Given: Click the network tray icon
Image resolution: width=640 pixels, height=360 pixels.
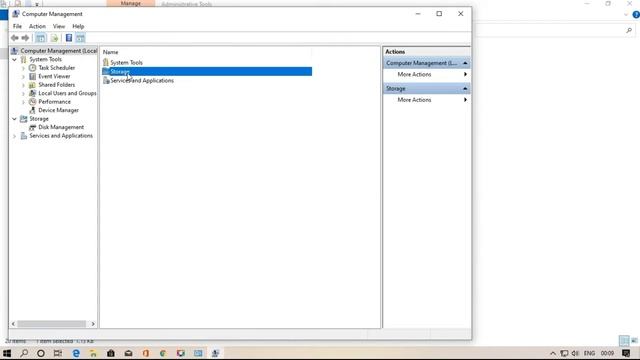Looking at the screenshot, I should click(x=564, y=353).
